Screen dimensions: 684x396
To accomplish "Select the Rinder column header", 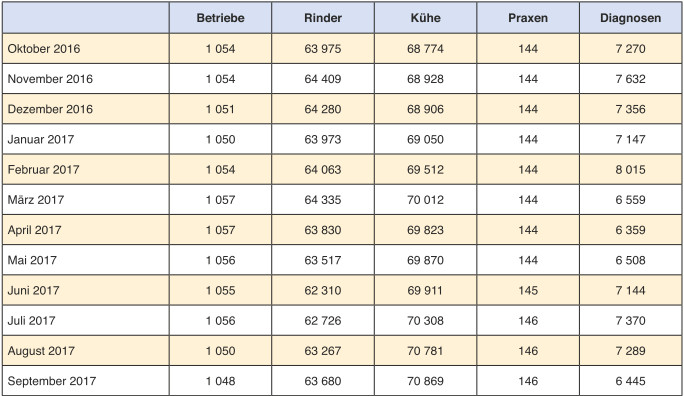I will pyautogui.click(x=323, y=18).
